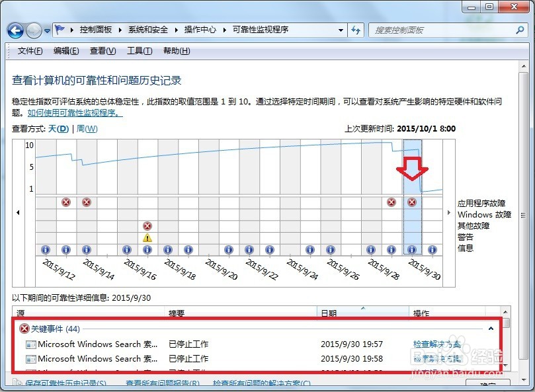Navigate to 操作中心 in the breadcrumb
Screen dimensions: 535x392
click(200, 30)
